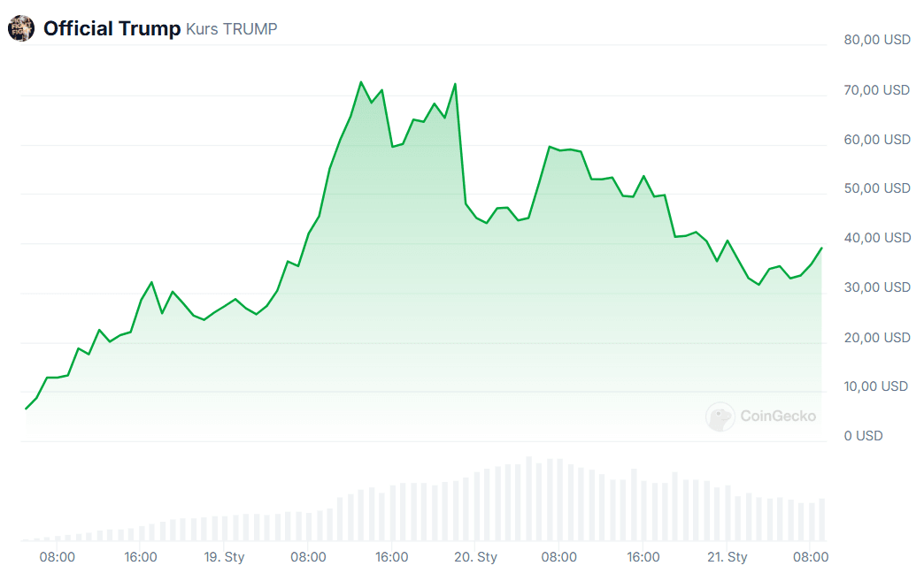The width and height of the screenshot is (924, 581).
Task: Select the 10,00 USD axis label
Action: [875, 386]
